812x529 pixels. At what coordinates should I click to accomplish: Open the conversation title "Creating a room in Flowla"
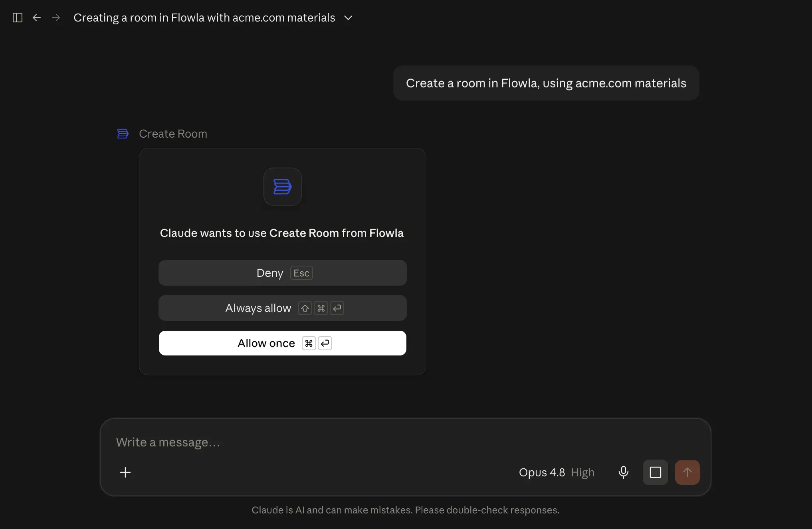coord(204,18)
